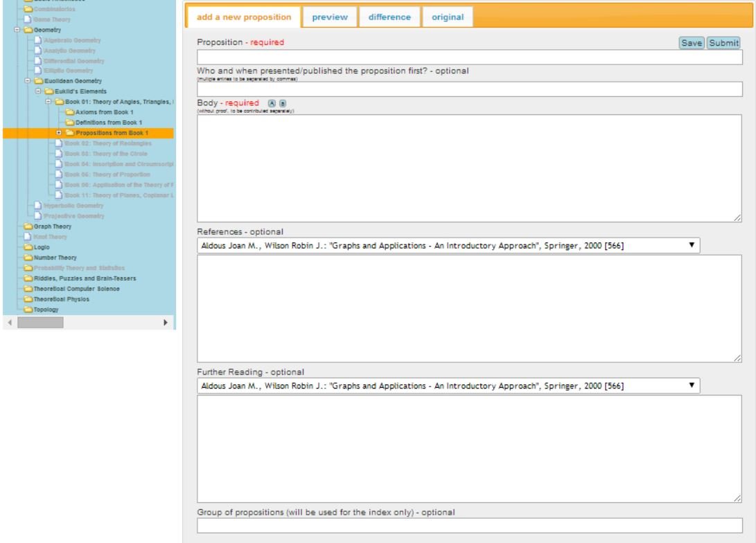
Task: Collapse the Euclidean Geometry tree node
Action: (28, 80)
